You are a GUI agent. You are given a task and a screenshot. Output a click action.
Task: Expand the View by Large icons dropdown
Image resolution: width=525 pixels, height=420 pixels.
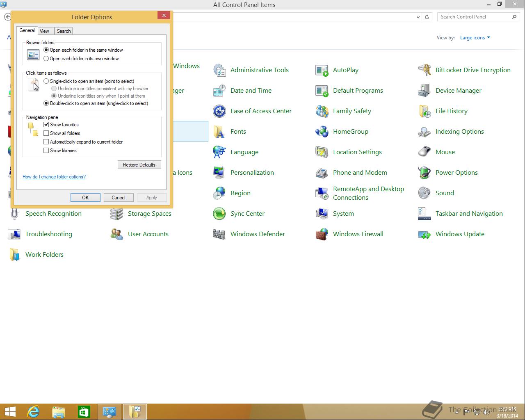tap(475, 38)
